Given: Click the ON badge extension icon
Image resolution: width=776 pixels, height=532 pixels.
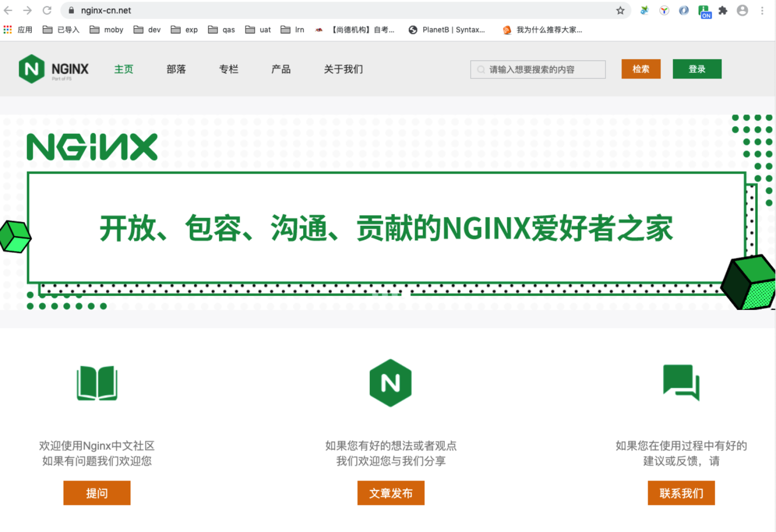Looking at the screenshot, I should pyautogui.click(x=704, y=11).
